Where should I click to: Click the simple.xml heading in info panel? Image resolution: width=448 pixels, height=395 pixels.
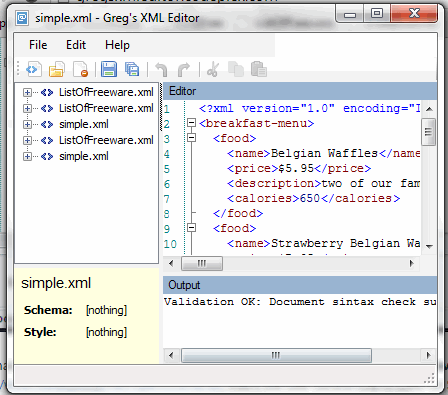tap(56, 283)
